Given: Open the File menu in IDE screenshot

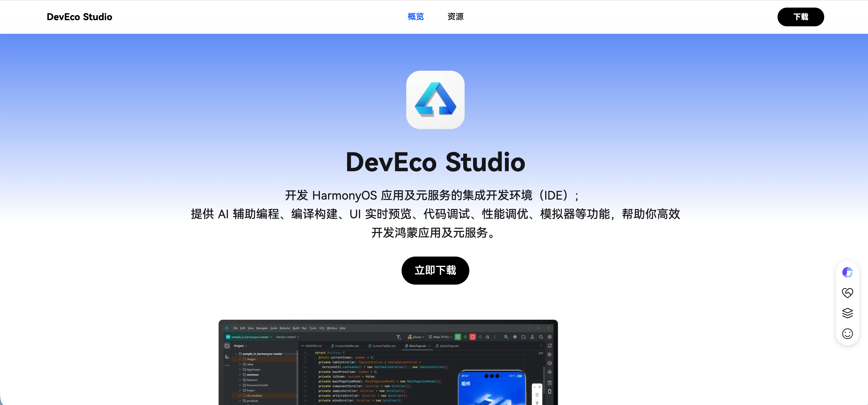Looking at the screenshot, I should pyautogui.click(x=236, y=328).
